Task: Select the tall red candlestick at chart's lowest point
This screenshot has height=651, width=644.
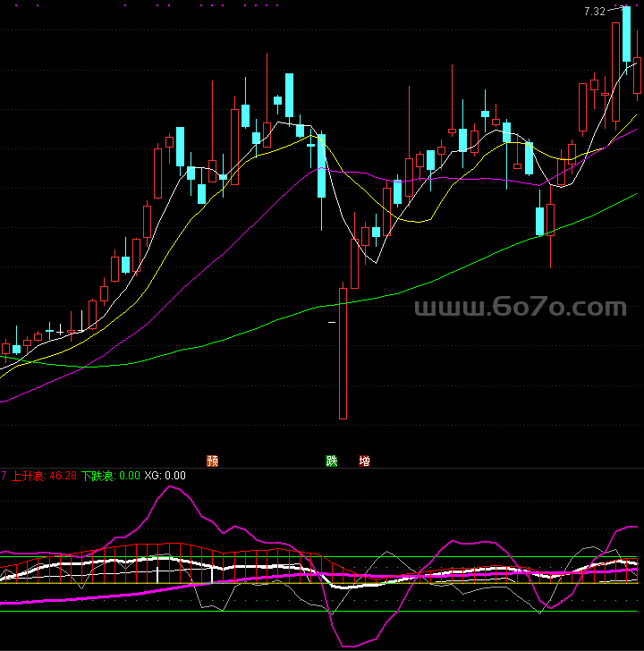Action: (x=343, y=351)
